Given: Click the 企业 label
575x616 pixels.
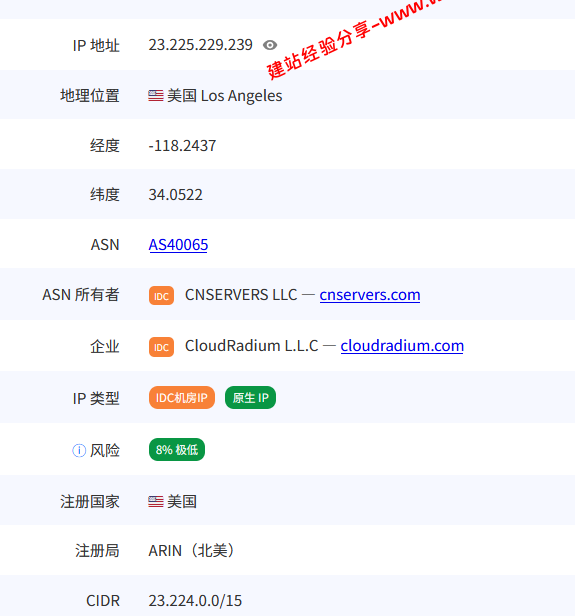Looking at the screenshot, I should [105, 346].
